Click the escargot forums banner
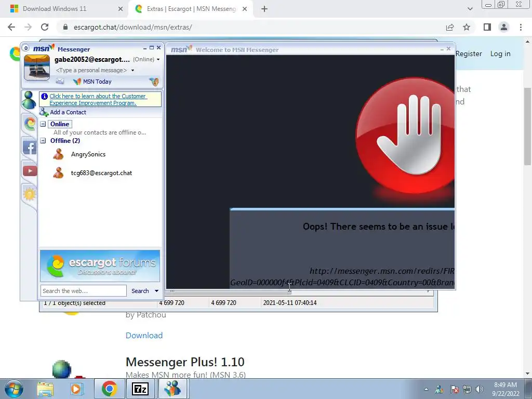Image resolution: width=532 pixels, height=399 pixels. tap(100, 266)
